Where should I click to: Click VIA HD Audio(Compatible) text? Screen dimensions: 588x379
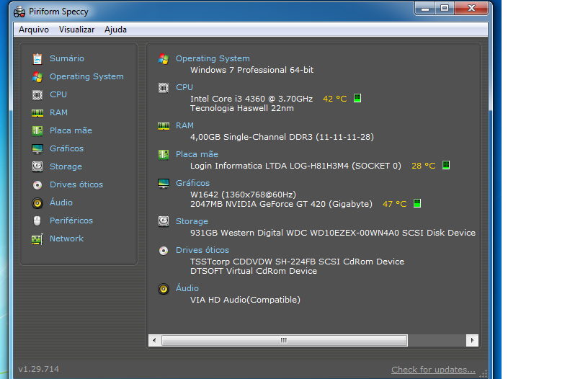245,300
